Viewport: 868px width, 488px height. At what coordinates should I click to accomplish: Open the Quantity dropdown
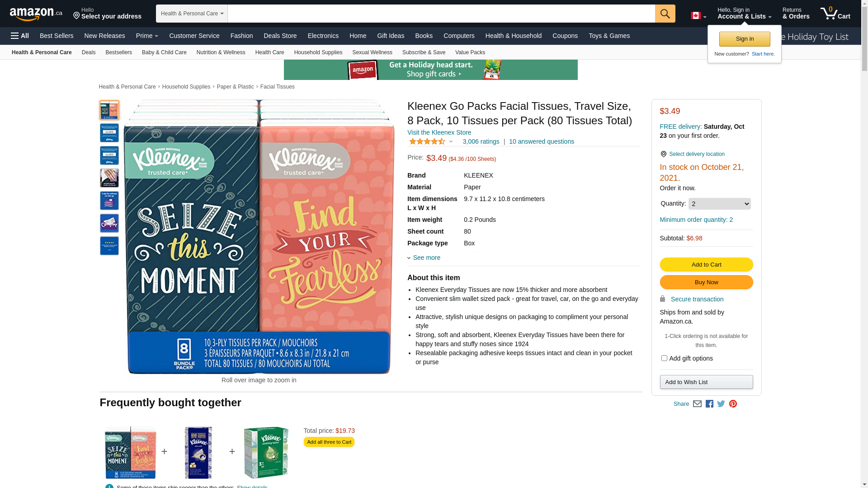click(x=719, y=204)
